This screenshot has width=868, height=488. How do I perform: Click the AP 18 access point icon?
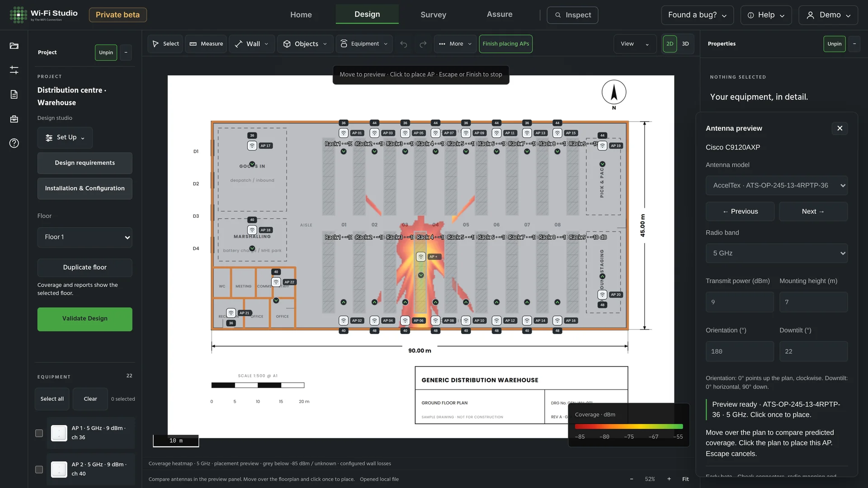coord(252,230)
